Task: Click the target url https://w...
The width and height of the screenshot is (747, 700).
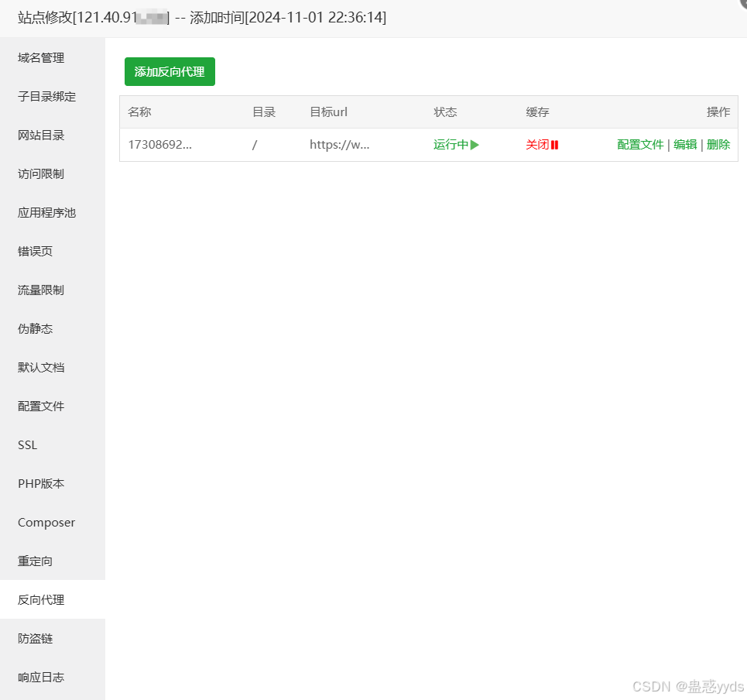Action: click(339, 144)
